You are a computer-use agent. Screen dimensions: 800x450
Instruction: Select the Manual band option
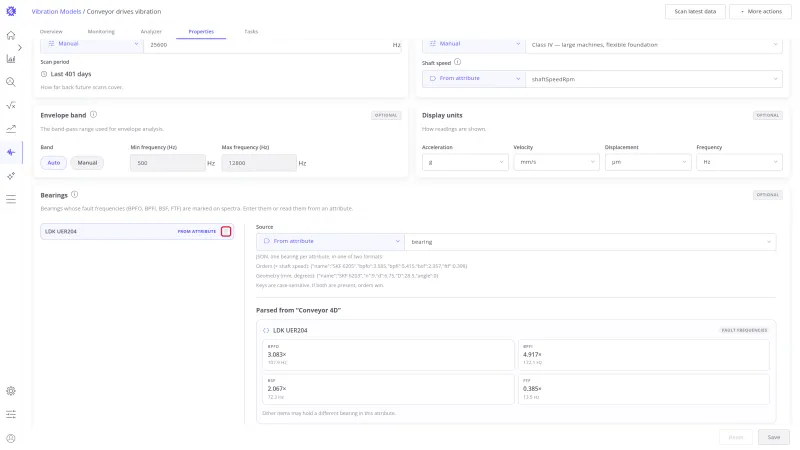pos(87,163)
